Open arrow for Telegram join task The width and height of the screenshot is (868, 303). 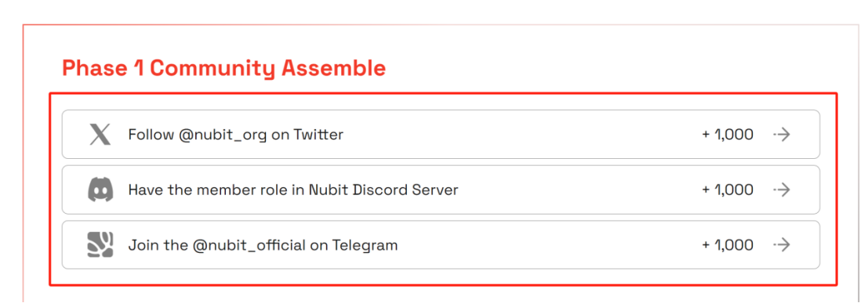781,245
